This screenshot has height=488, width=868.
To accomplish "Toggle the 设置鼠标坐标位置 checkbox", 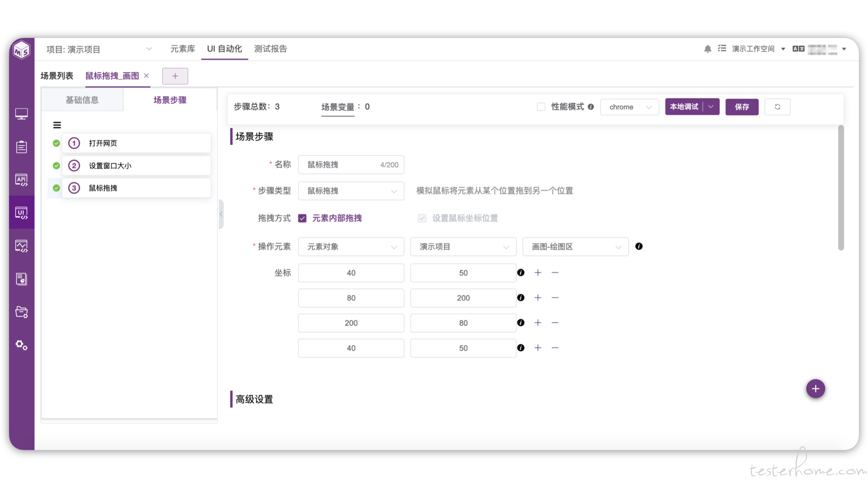I will (422, 218).
